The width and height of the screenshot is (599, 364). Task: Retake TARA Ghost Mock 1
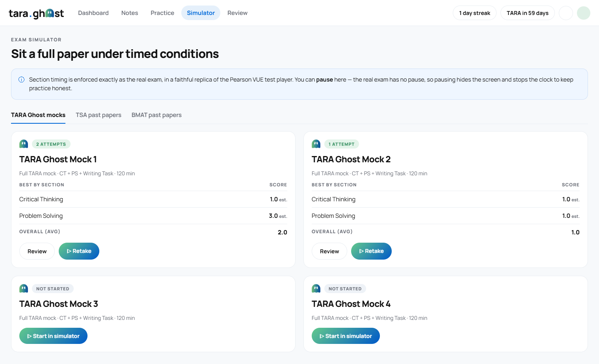point(79,251)
